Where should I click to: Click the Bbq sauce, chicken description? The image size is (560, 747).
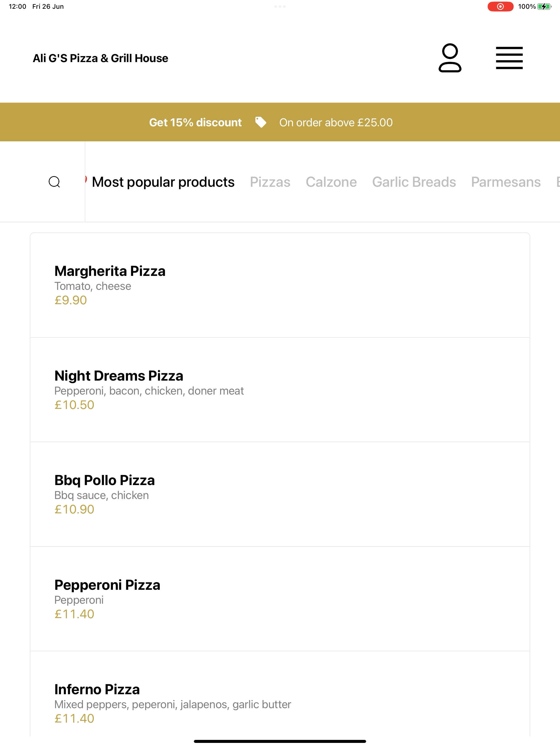(x=101, y=495)
